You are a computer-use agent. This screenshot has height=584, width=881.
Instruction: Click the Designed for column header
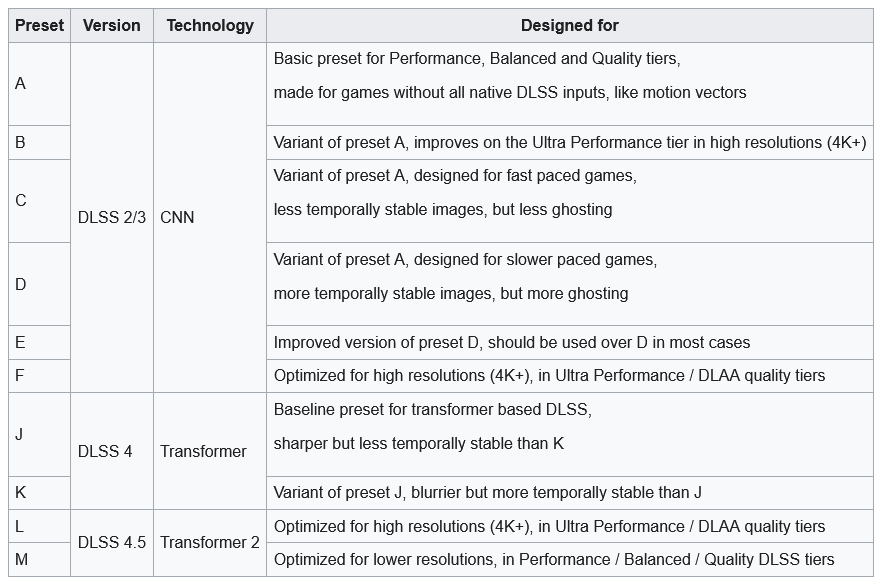pos(569,26)
